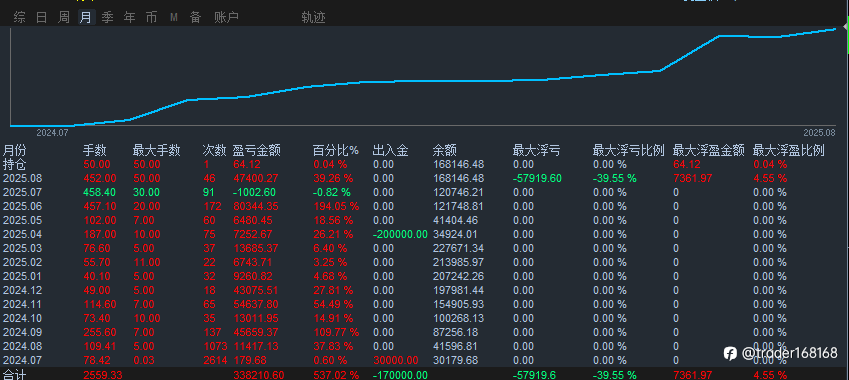Click balance value 227671.34
The image size is (849, 380).
pos(458,248)
